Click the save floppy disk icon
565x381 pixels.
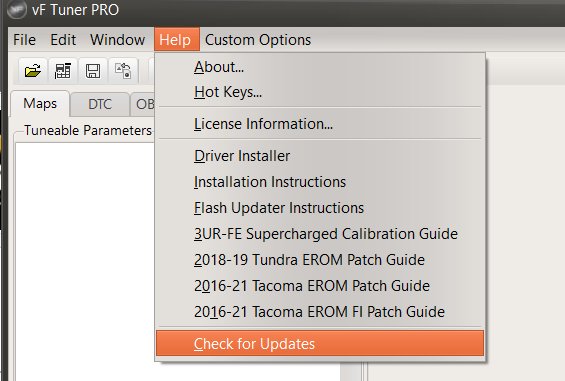[x=93, y=71]
